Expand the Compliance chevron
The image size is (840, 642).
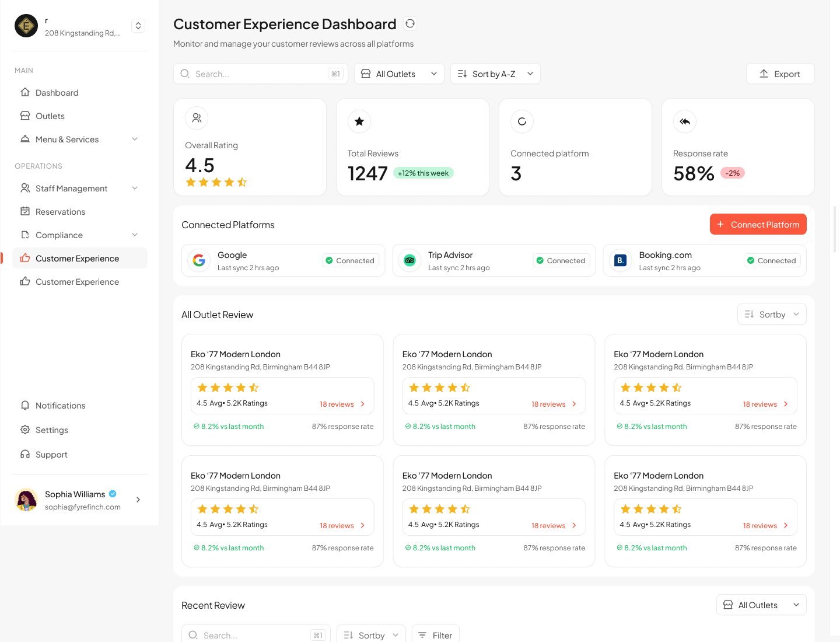135,235
